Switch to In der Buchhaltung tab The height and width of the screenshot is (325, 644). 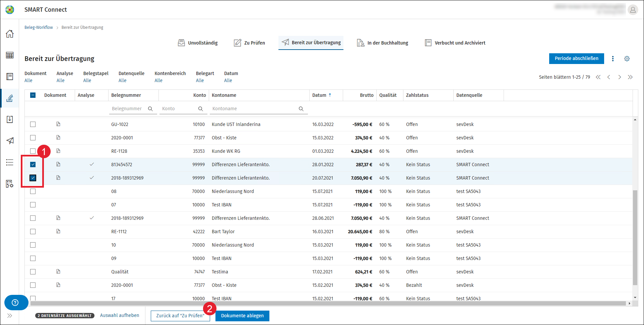[382, 43]
